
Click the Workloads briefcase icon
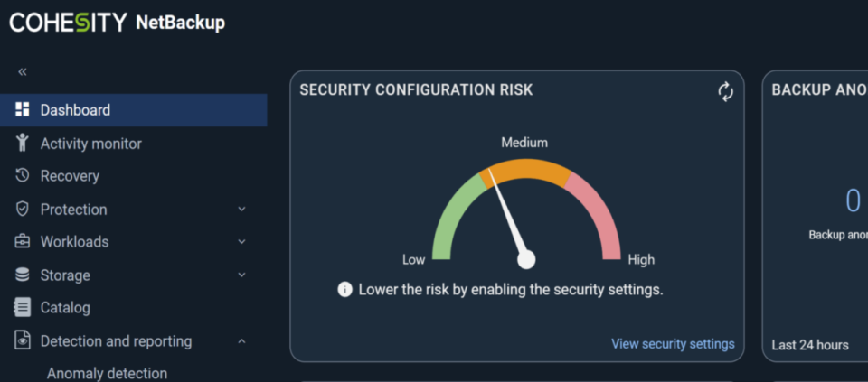click(22, 242)
